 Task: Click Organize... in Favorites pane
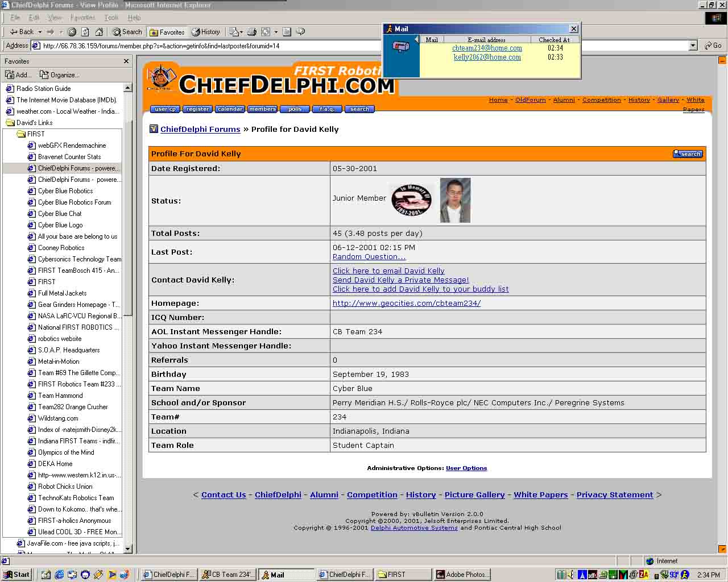[59, 75]
